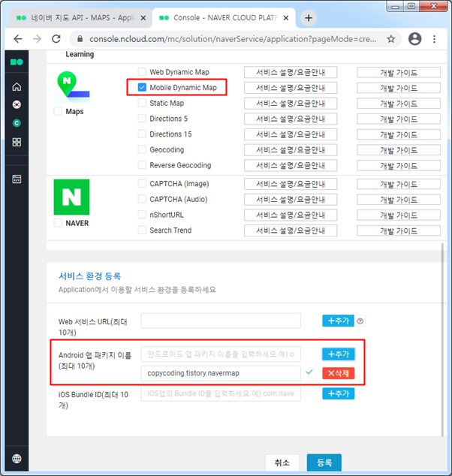452x476 pixels.
Task: Open Chrome three-dot menu
Action: [435, 39]
